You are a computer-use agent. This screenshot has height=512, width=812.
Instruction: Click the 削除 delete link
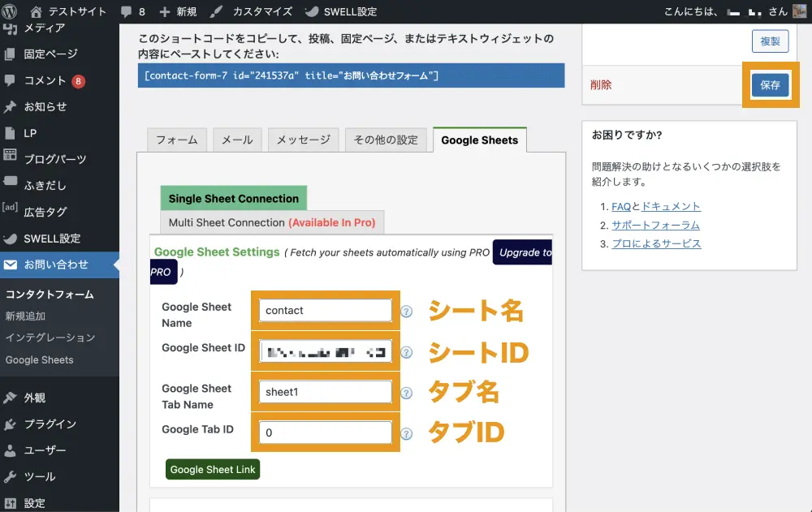601,84
